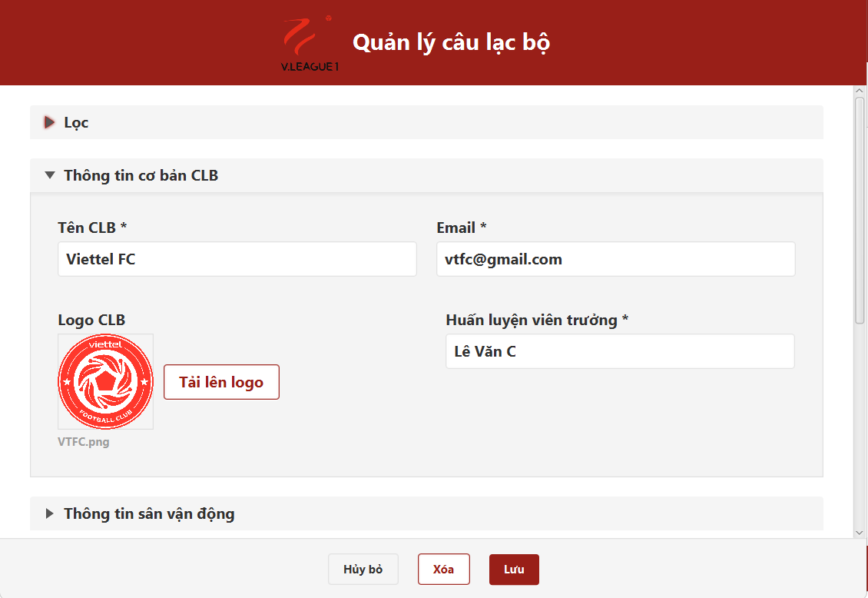Click the Logo CLB section label
This screenshot has height=598, width=868.
(x=91, y=320)
